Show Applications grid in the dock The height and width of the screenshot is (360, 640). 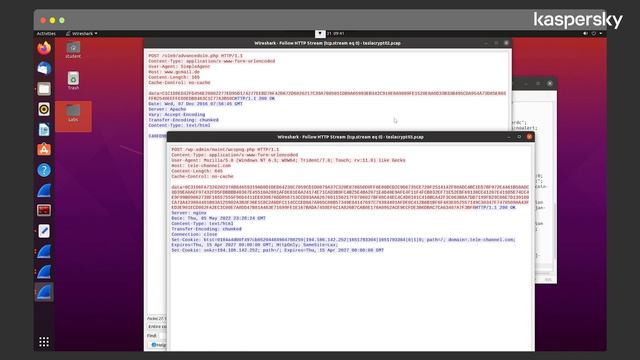44,342
